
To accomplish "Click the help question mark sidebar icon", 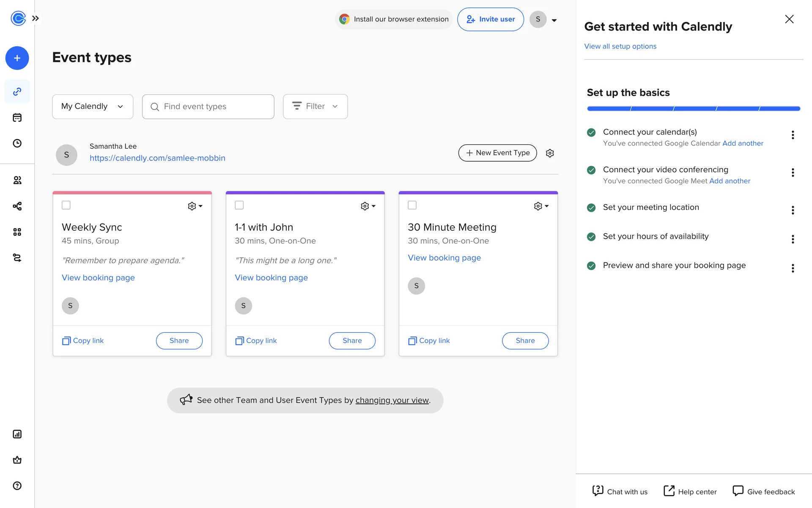I will click(x=17, y=486).
